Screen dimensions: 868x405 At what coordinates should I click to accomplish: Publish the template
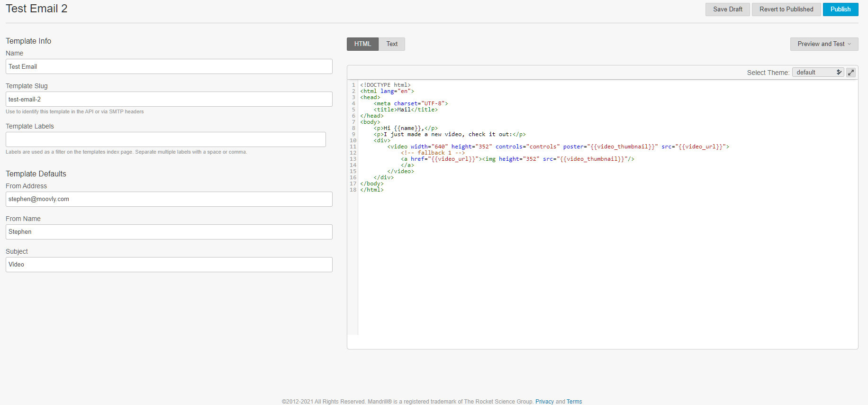click(840, 9)
